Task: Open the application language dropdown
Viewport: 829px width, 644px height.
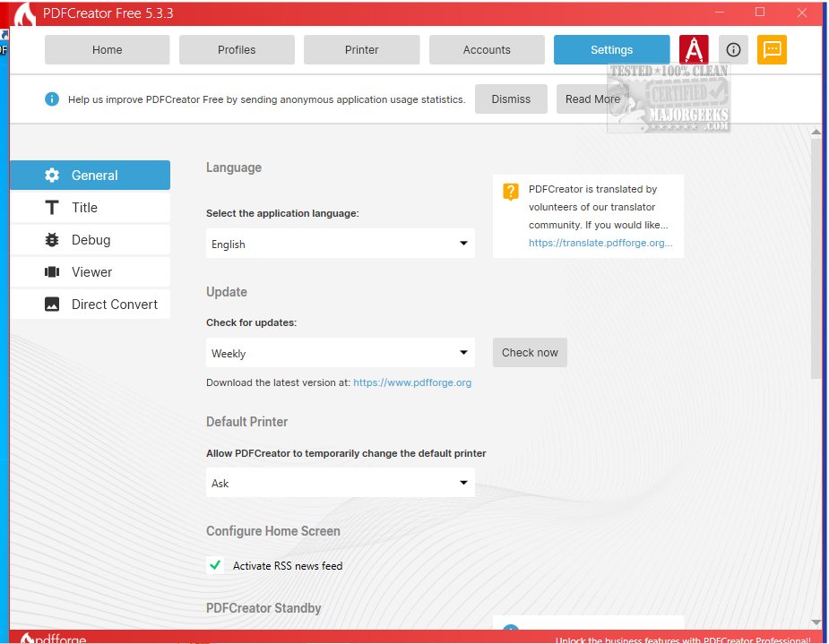Action: tap(340, 244)
